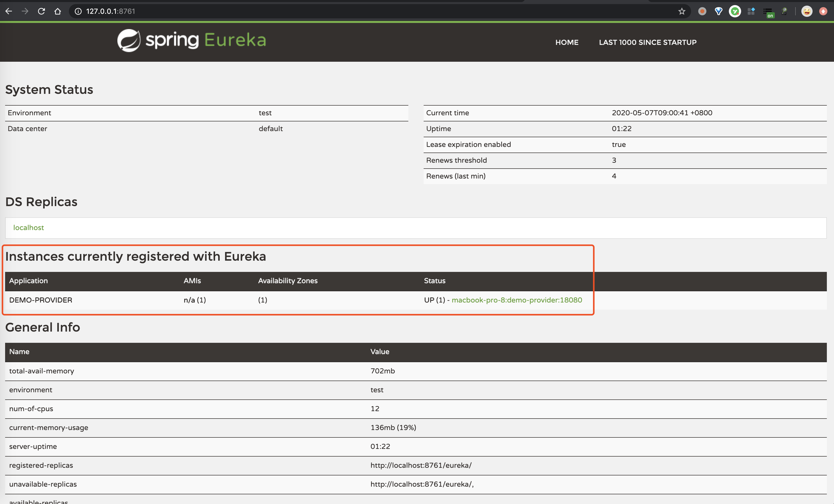Open macbook-pro-8:demo-provider:18080 instance link
This screenshot has height=504, width=834.
coord(517,300)
